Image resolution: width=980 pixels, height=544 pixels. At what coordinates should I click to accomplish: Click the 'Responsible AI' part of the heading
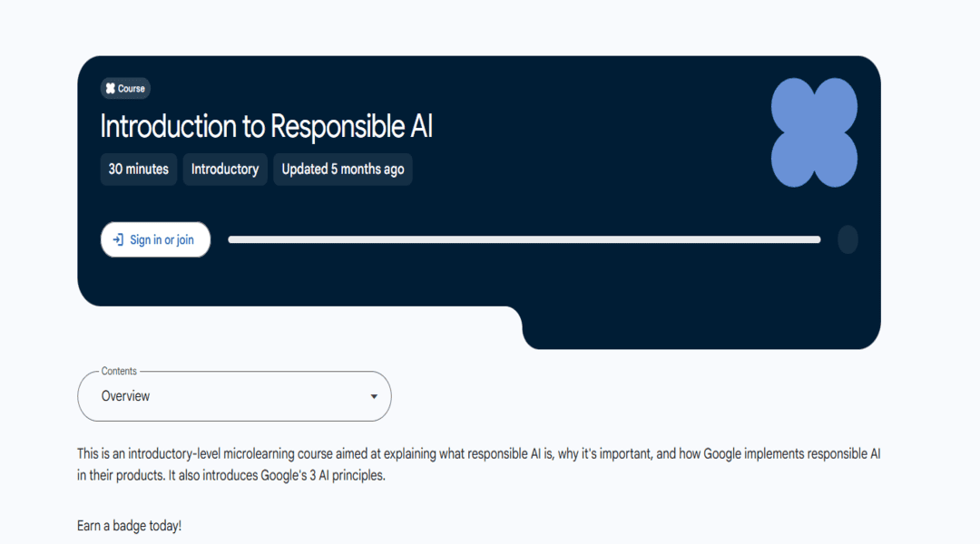tap(351, 127)
